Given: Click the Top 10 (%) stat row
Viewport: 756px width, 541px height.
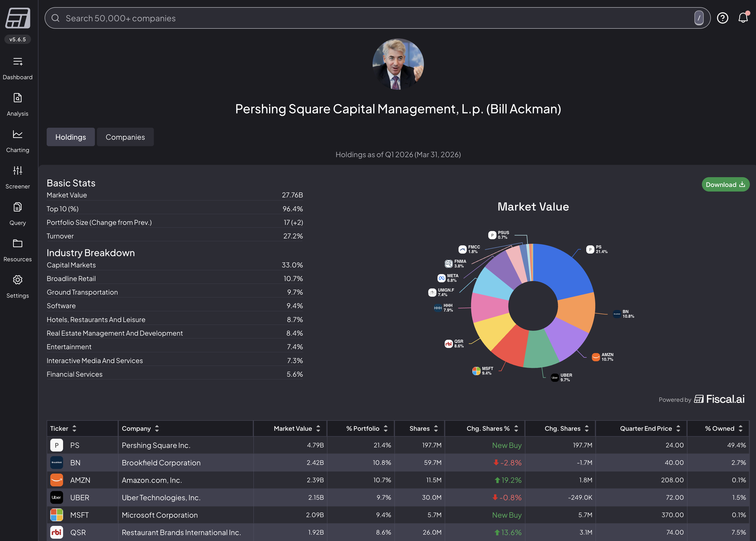Looking at the screenshot, I should click(175, 208).
